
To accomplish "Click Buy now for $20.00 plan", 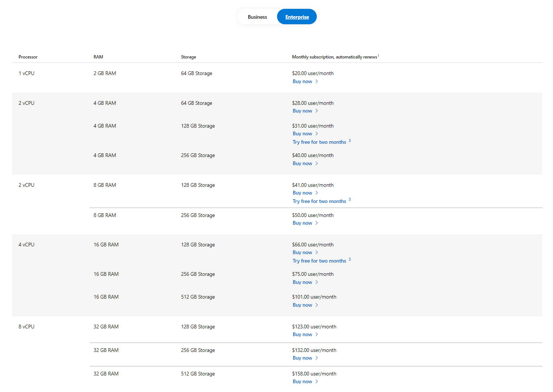I will point(302,81).
